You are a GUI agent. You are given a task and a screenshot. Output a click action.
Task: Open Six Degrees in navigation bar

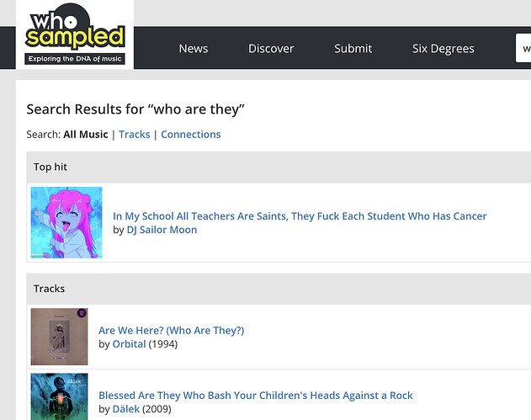(443, 49)
